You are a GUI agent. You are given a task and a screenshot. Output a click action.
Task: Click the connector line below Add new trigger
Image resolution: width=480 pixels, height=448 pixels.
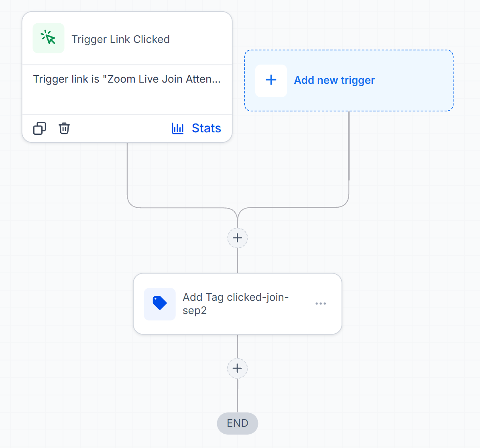tap(349, 147)
